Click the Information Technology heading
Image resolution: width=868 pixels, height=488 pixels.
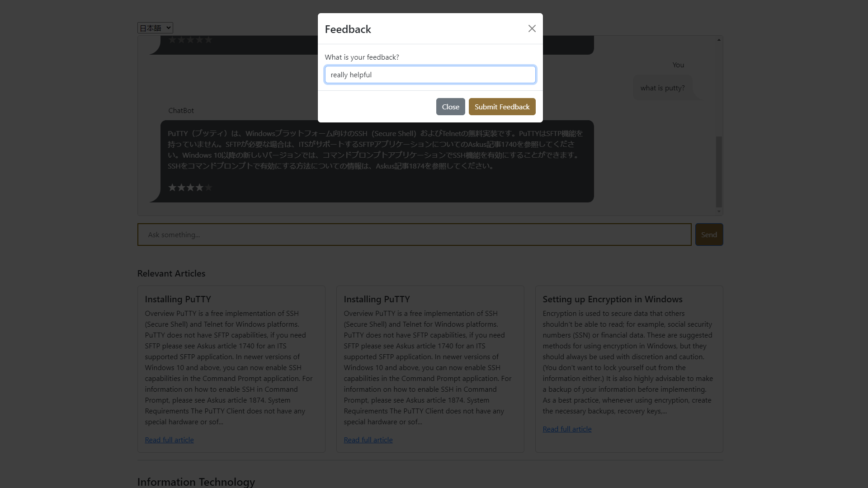(x=196, y=482)
